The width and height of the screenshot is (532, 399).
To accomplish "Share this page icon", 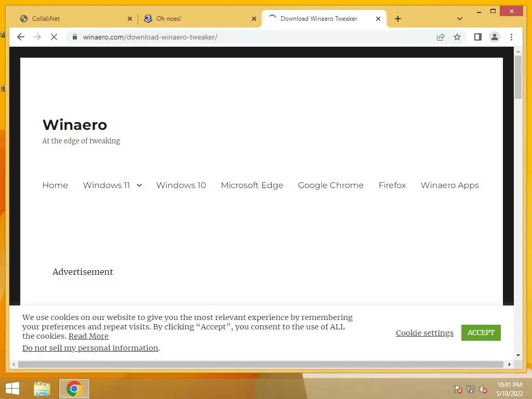I will (441, 37).
